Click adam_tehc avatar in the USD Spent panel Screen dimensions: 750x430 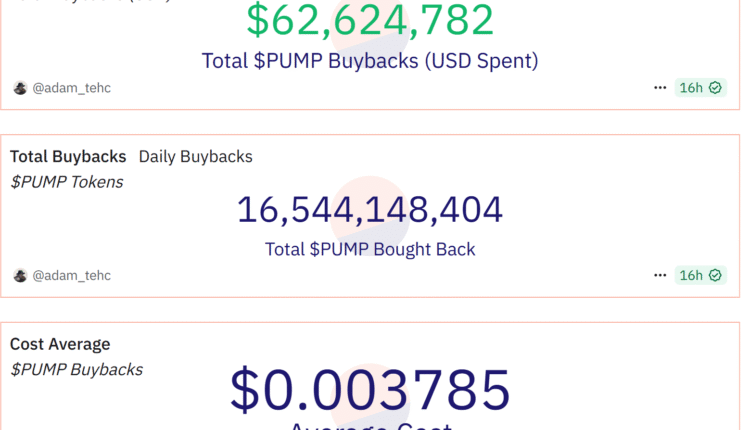[20, 88]
